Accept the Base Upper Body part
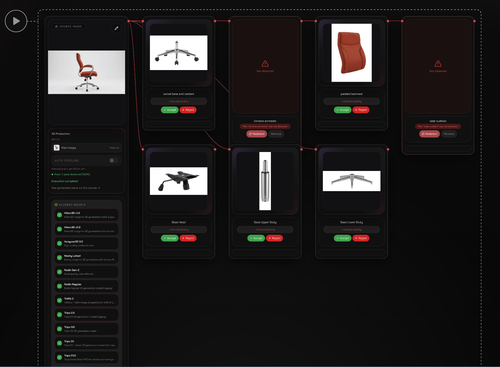 [x=256, y=238]
